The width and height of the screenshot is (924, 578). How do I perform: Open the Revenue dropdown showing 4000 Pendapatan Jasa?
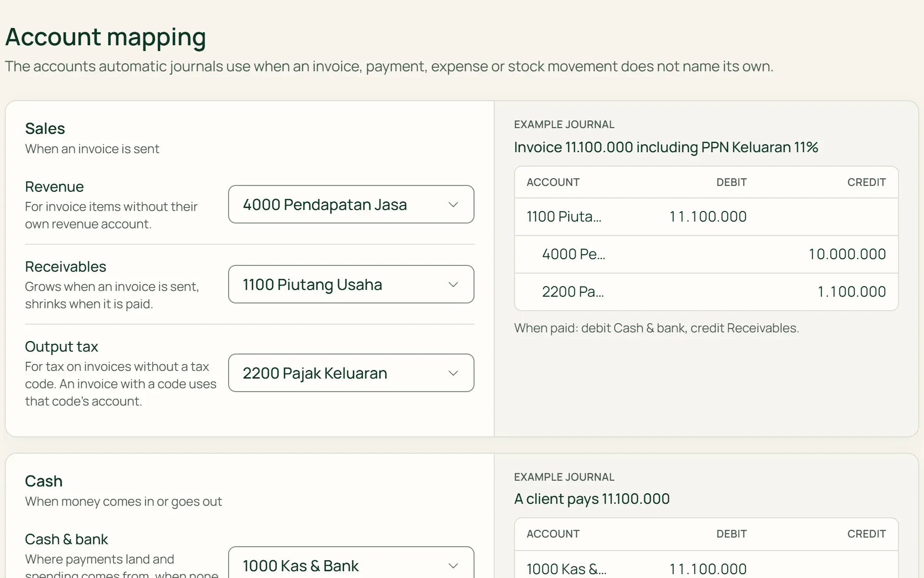coord(351,204)
